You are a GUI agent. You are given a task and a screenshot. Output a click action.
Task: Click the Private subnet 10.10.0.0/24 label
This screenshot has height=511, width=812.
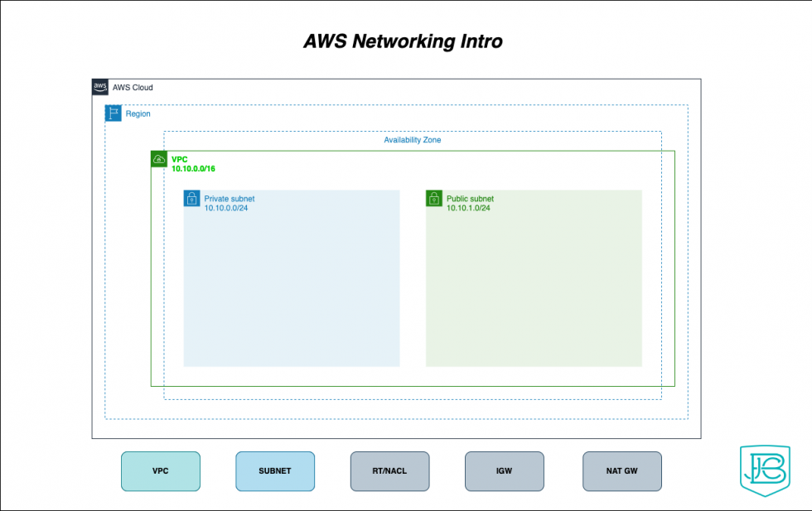(x=229, y=203)
